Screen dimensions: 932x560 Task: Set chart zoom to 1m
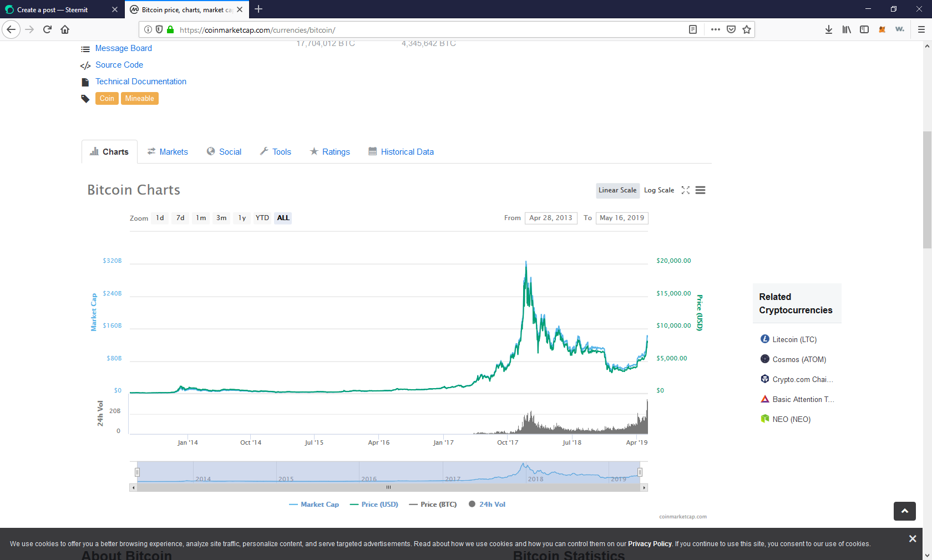(201, 218)
